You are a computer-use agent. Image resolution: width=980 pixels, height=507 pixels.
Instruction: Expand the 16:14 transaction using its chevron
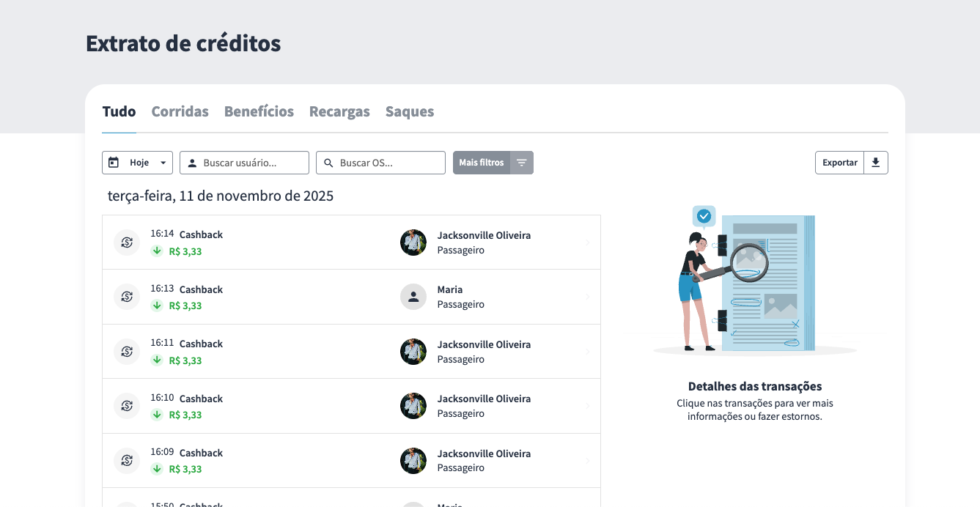click(587, 243)
